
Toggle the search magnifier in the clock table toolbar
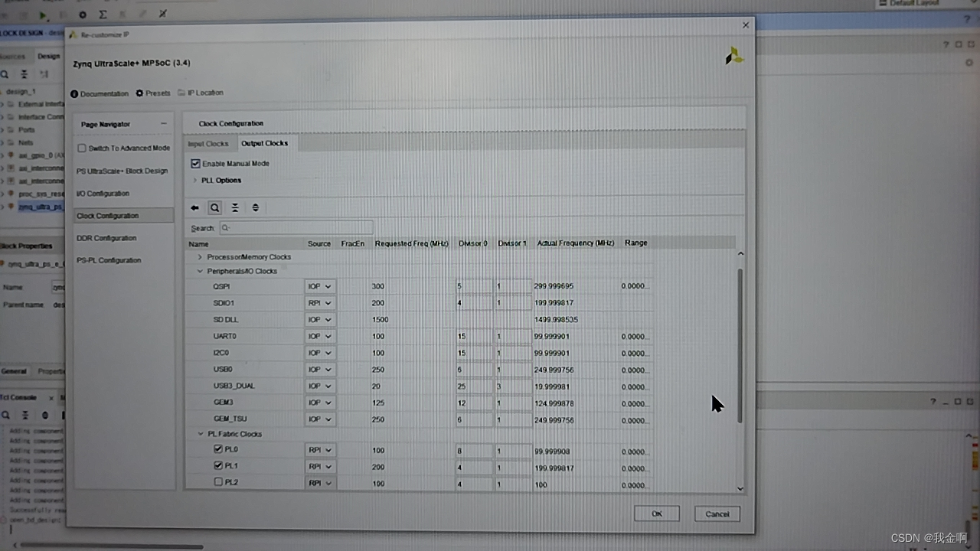point(215,207)
